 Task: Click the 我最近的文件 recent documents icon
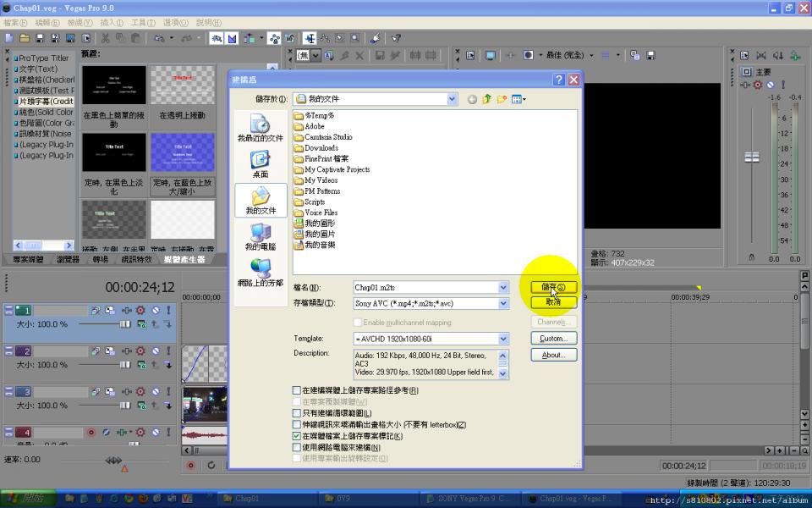(261, 124)
